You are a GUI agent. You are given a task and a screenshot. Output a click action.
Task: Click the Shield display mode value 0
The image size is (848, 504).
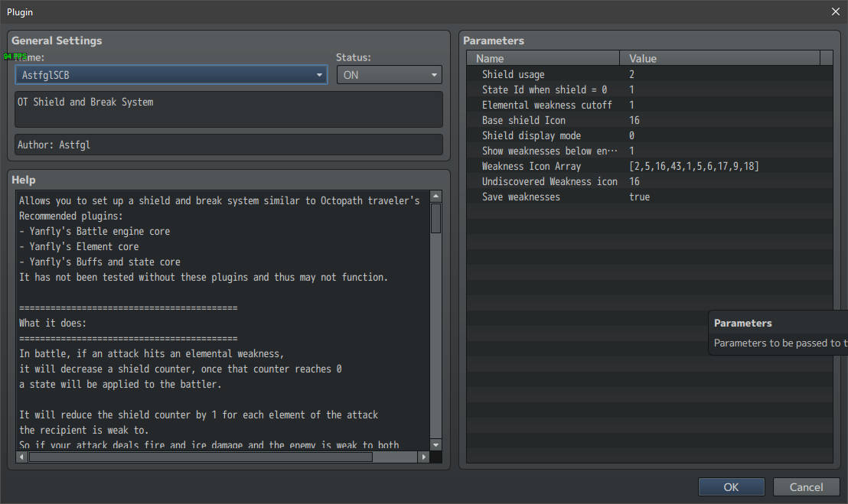coord(631,135)
